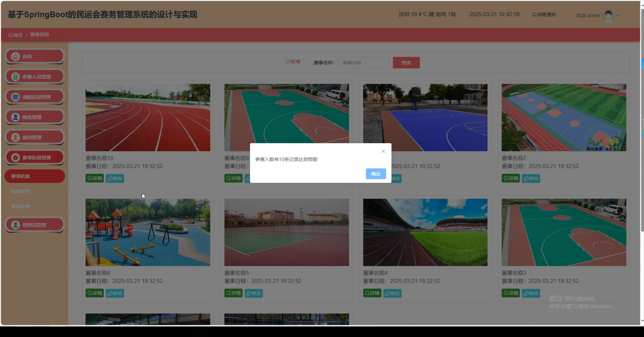Viewport: 644px width, 337px height.
Task: Open the 赛事类型 submenu item
Action: click(20, 191)
